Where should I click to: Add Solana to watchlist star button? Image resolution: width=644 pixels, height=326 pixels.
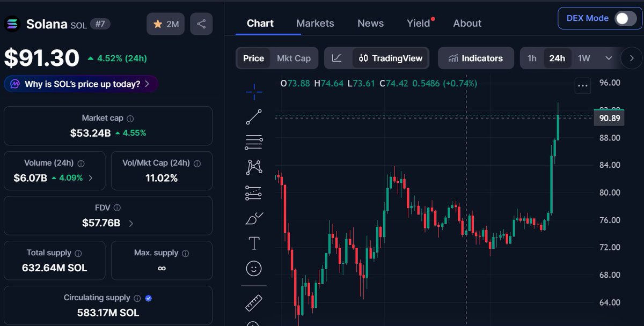click(x=166, y=24)
